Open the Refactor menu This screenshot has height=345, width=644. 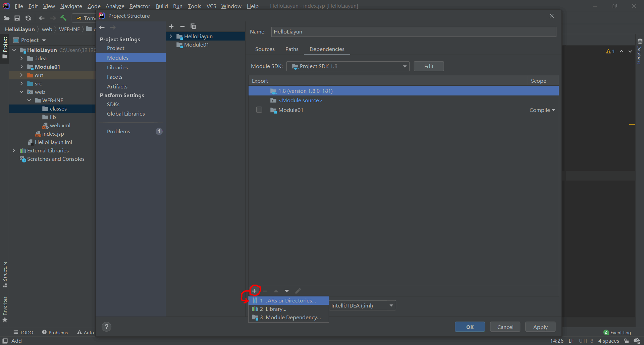[x=140, y=6]
